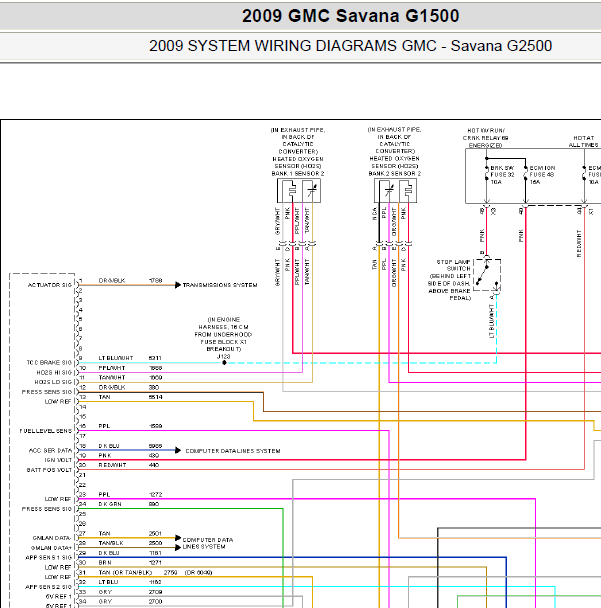Click vertical 'LT BLU/WHT' label below stop lamp switch
601x608 pixels.
(492, 321)
